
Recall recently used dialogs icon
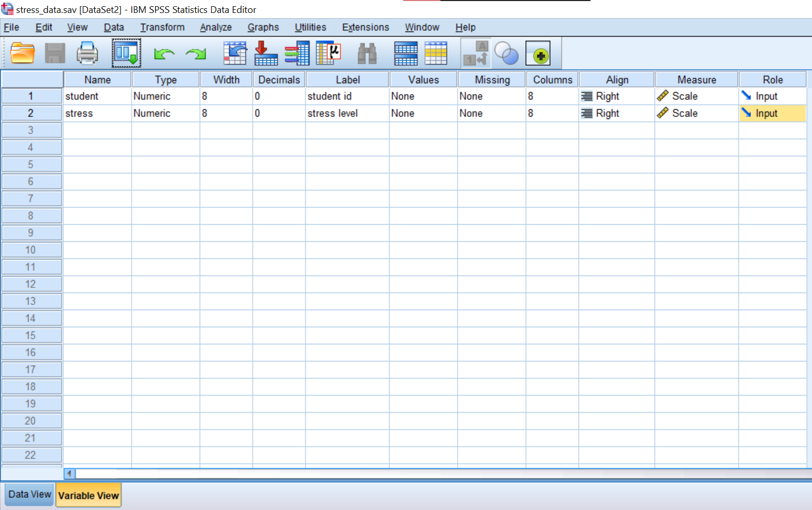127,53
